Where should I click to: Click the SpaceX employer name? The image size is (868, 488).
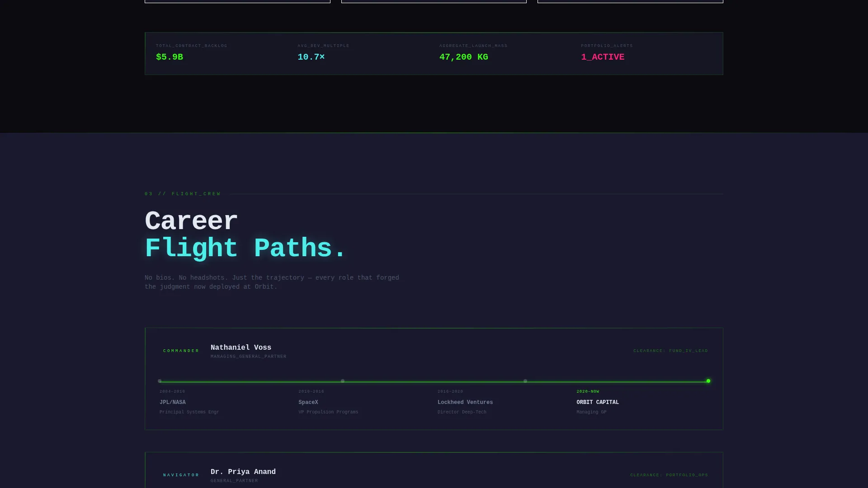tap(308, 402)
